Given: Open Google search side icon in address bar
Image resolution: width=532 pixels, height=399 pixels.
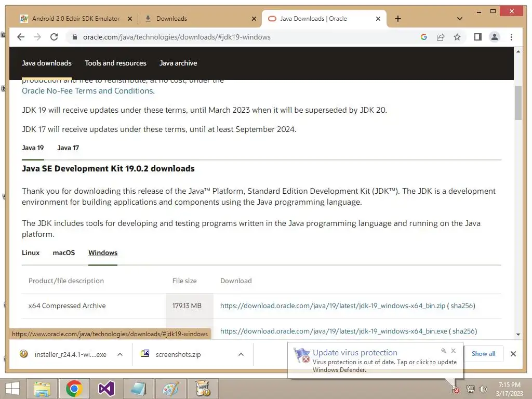Looking at the screenshot, I should [424, 37].
